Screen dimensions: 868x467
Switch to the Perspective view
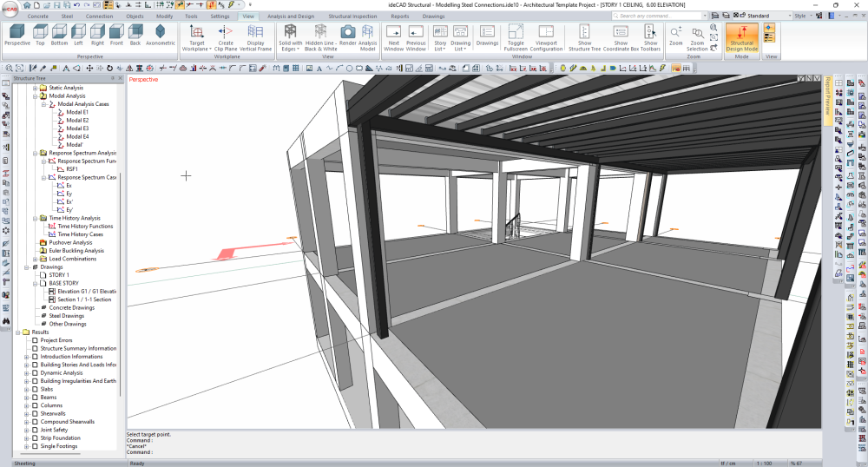pos(16,35)
